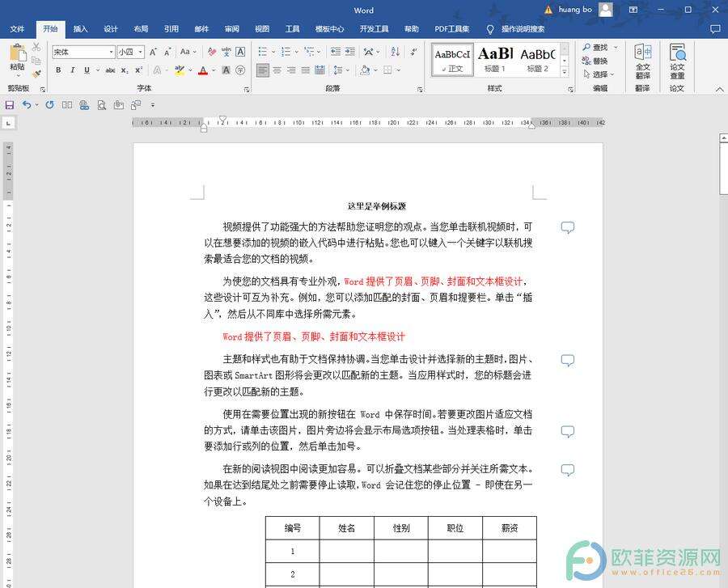Click the Redo/repeat icon

coord(49,105)
